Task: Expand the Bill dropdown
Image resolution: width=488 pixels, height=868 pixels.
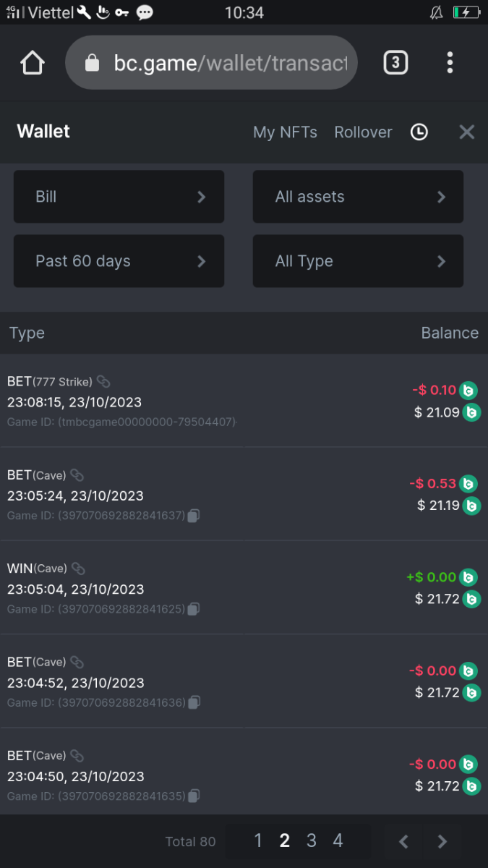Action: (119, 197)
